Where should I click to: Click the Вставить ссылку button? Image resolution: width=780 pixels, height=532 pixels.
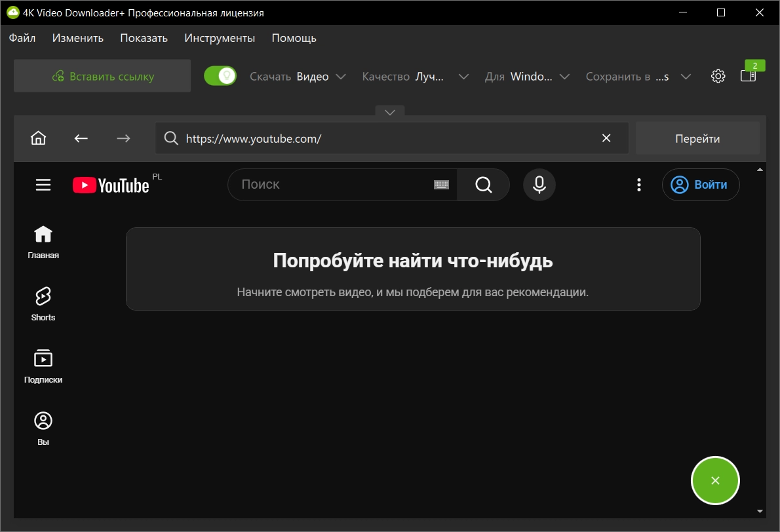point(102,76)
